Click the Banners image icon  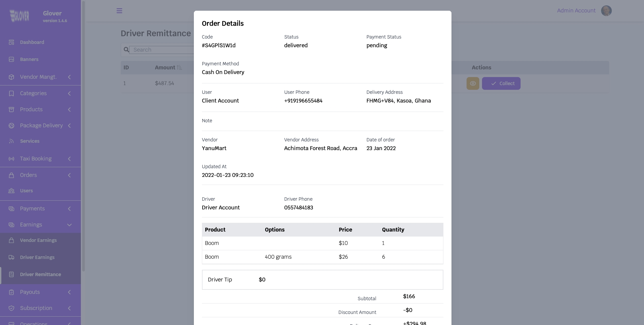pos(11,59)
